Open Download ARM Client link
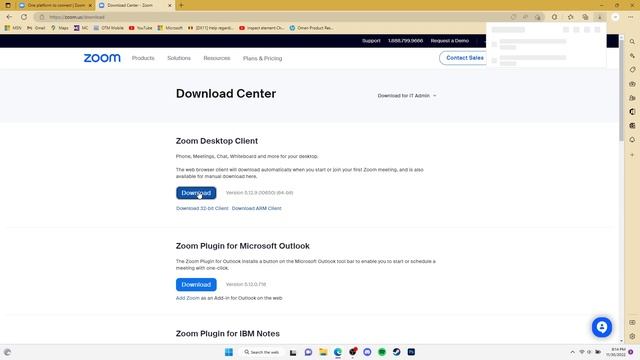Viewport: 640px width, 360px height. pyautogui.click(x=257, y=208)
